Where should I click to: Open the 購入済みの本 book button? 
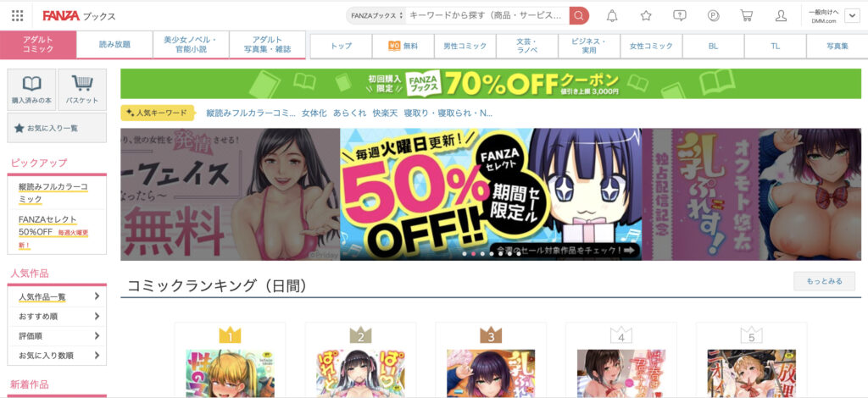coord(31,89)
